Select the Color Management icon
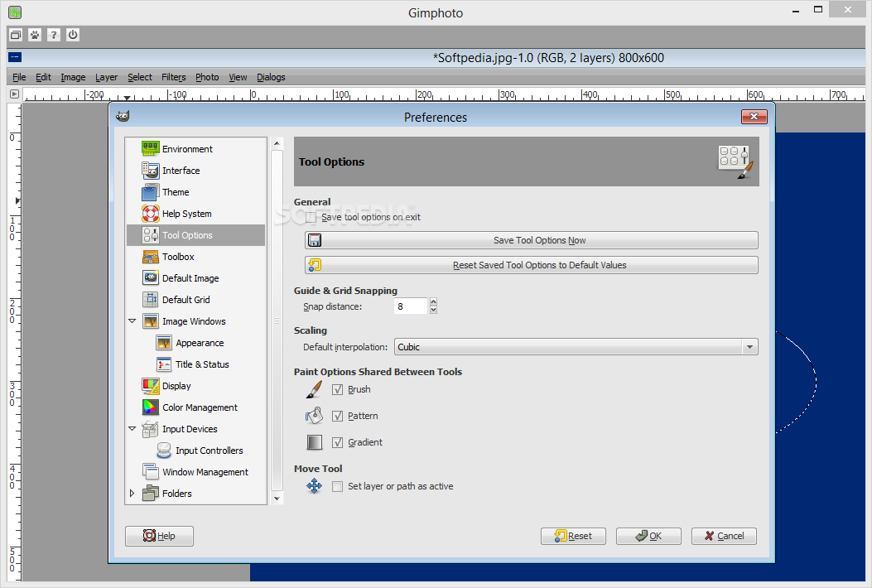This screenshot has width=872, height=588. [x=151, y=407]
